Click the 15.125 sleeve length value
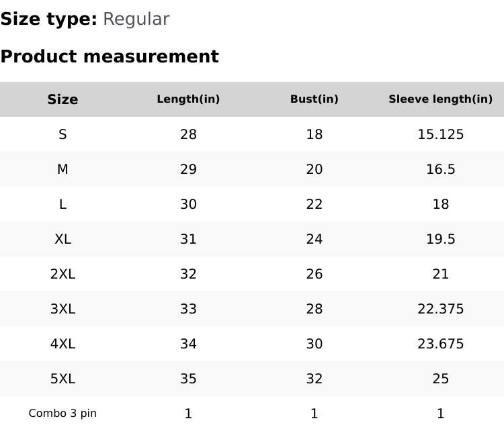Screen dimensions: 504x431 point(440,134)
